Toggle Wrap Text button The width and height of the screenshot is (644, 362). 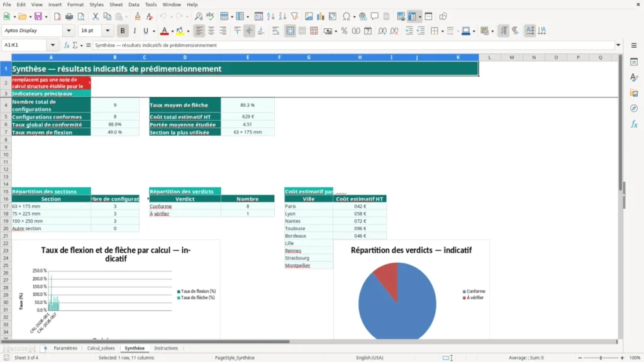click(275, 31)
